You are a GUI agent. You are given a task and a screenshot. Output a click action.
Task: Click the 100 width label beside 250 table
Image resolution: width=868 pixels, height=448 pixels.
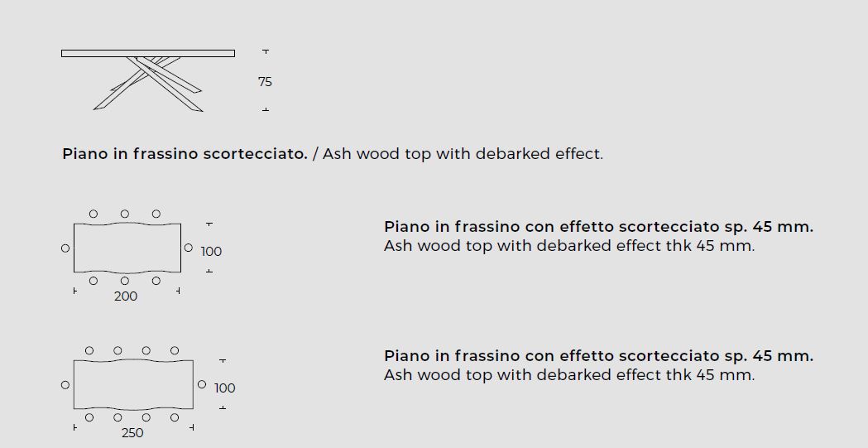click(225, 388)
